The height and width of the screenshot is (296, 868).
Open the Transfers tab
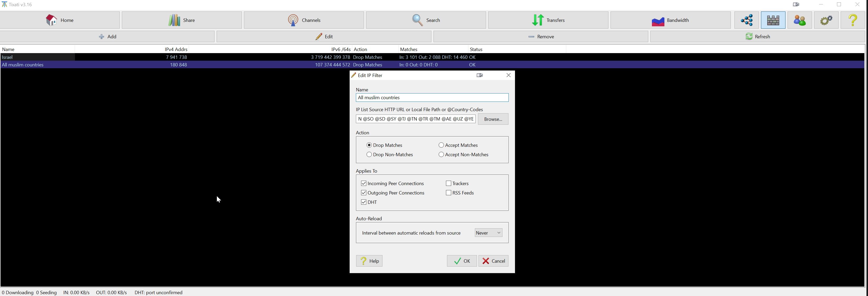(x=548, y=20)
